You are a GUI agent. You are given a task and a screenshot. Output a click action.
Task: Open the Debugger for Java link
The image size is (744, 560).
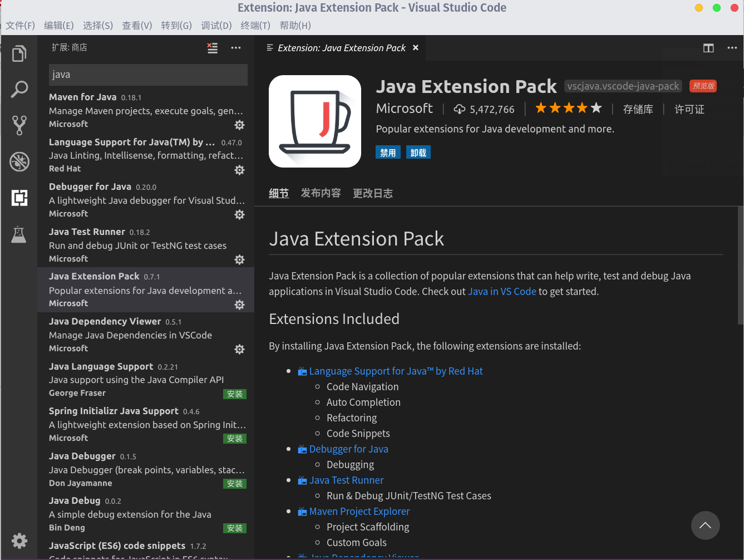348,449
